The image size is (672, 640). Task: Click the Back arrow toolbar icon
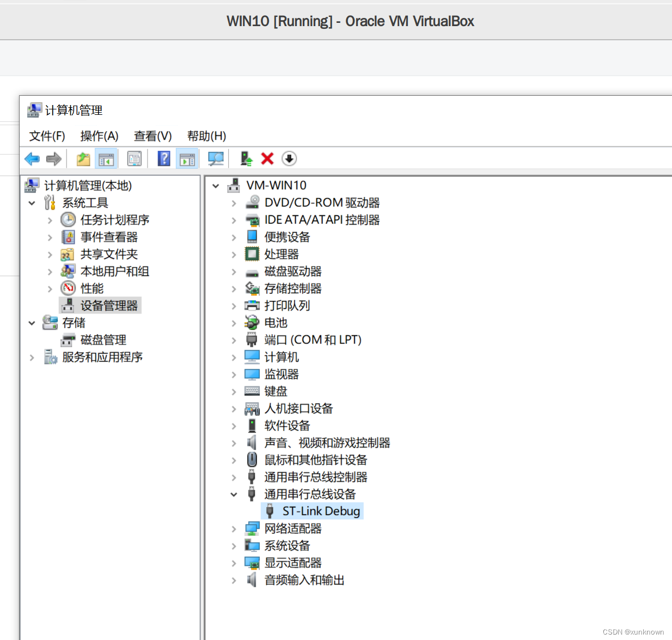(x=32, y=159)
